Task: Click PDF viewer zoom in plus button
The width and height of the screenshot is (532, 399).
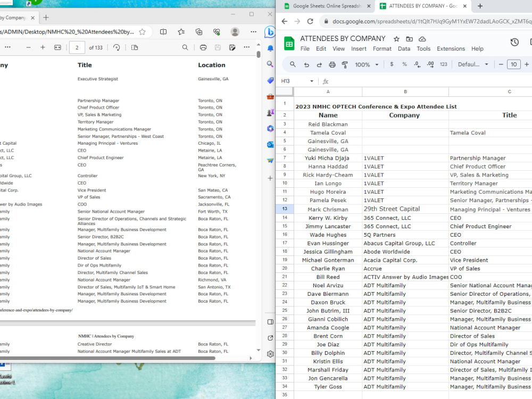Action: [x=43, y=47]
